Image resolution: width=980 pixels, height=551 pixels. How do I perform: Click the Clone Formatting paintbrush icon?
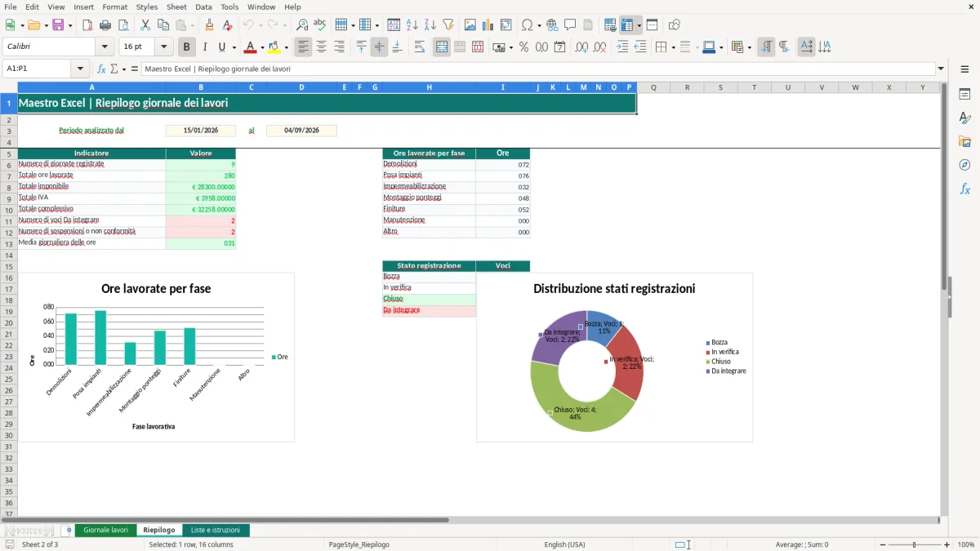(209, 25)
